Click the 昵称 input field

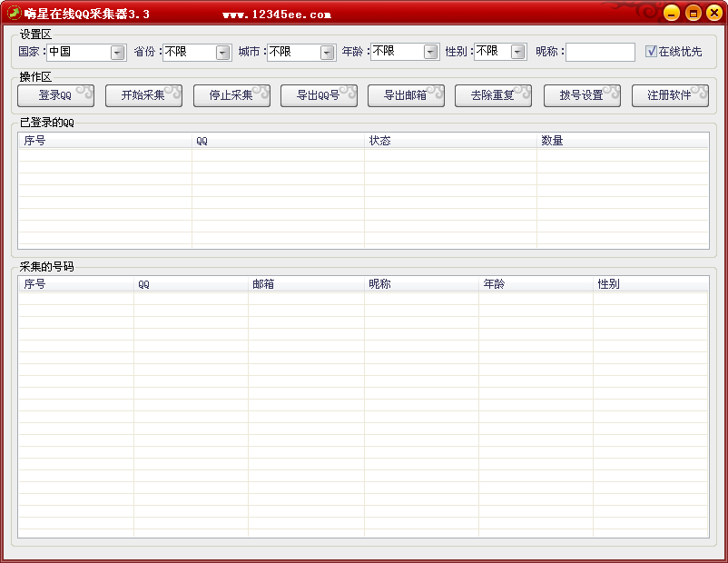pyautogui.click(x=600, y=52)
